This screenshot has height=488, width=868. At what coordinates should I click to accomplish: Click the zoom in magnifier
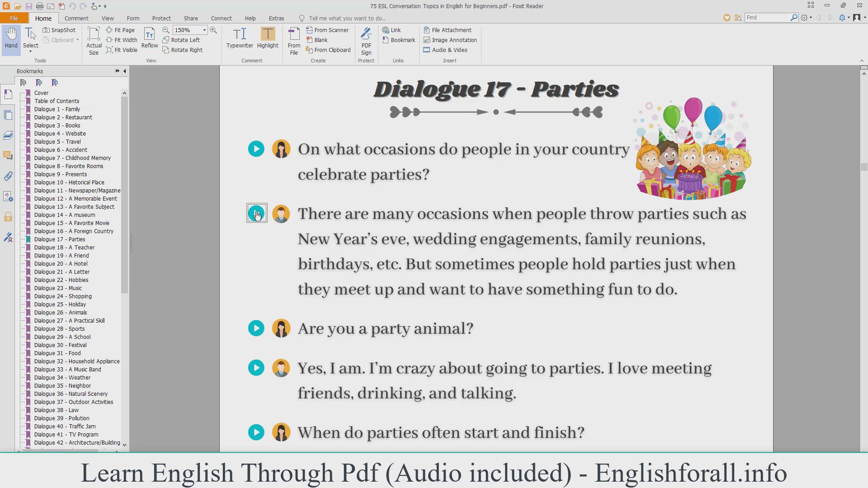coord(213,30)
